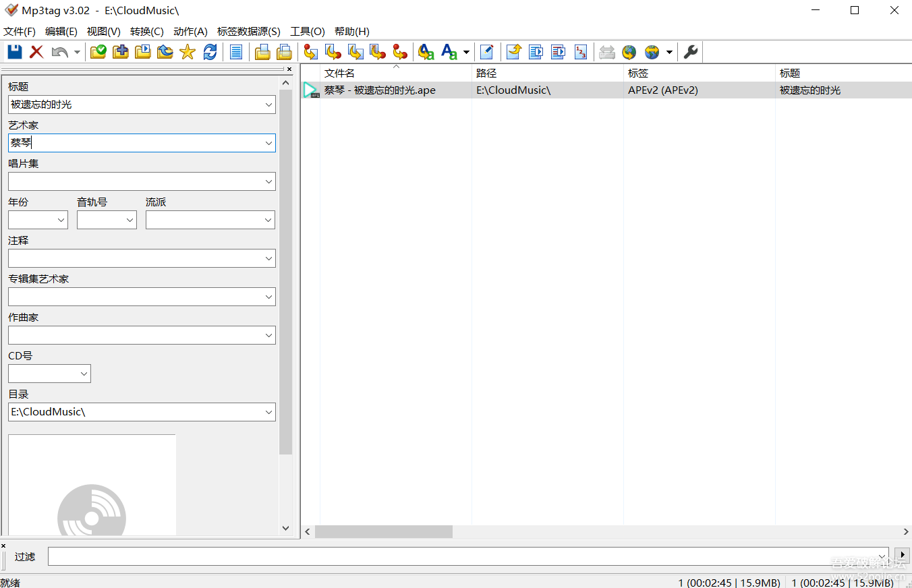
Task: Save tag with the floppy disk icon
Action: [15, 52]
